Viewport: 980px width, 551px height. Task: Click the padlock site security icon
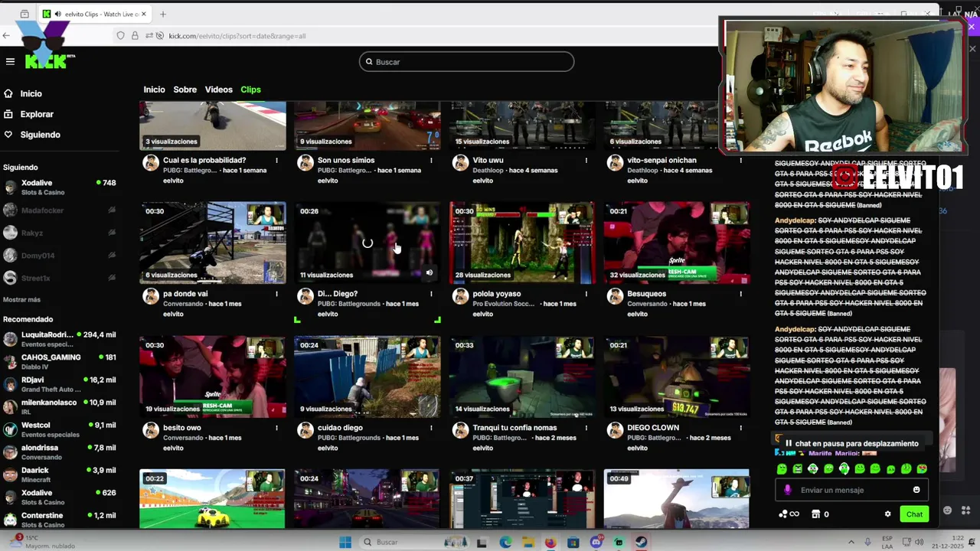[x=135, y=36]
